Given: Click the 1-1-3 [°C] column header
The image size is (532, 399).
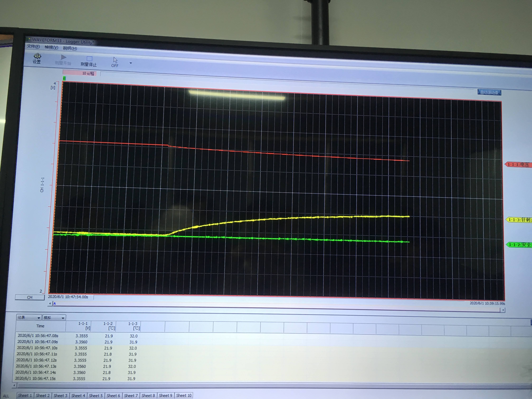Looking at the screenshot, I should point(128,327).
